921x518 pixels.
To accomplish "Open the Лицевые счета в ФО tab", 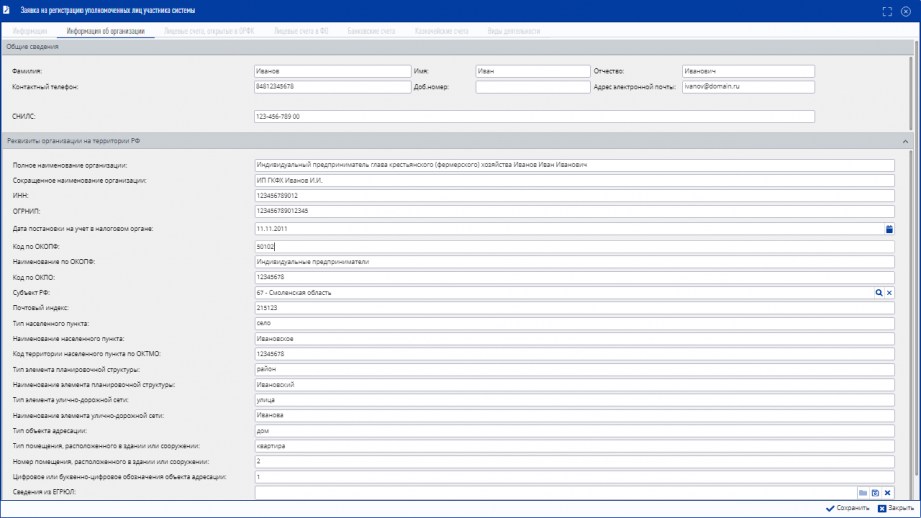I will (x=301, y=31).
